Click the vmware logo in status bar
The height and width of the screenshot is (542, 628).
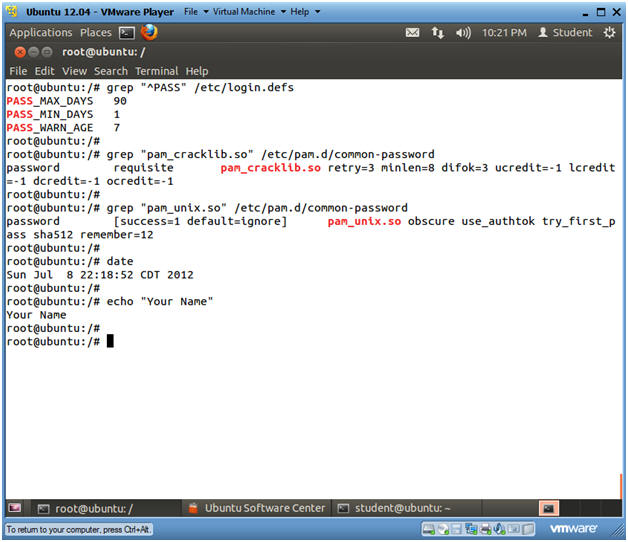click(x=574, y=528)
